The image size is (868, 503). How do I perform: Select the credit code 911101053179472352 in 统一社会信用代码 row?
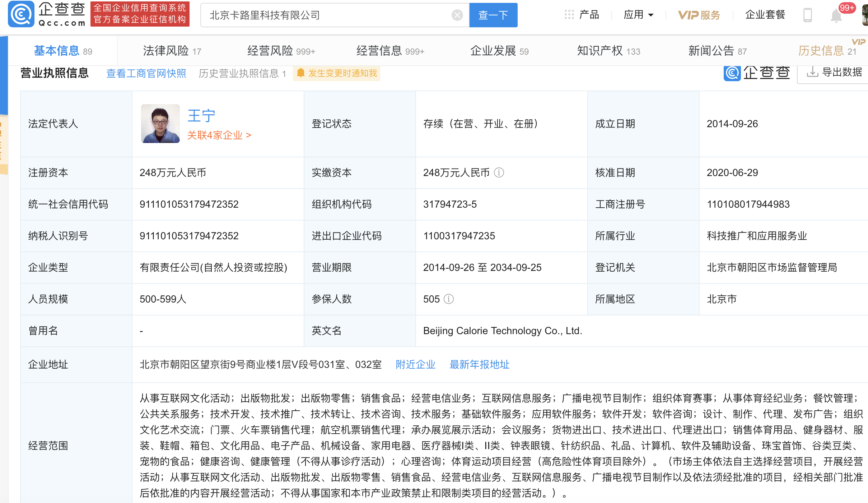189,204
